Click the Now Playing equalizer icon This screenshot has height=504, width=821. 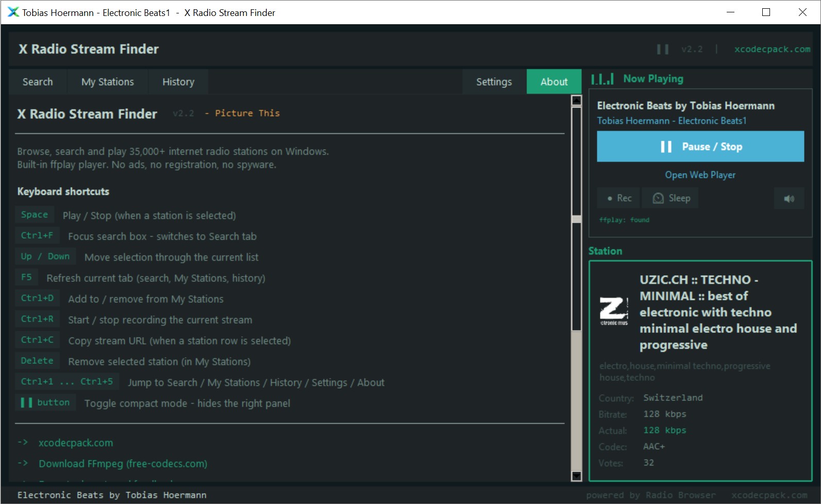coord(602,79)
